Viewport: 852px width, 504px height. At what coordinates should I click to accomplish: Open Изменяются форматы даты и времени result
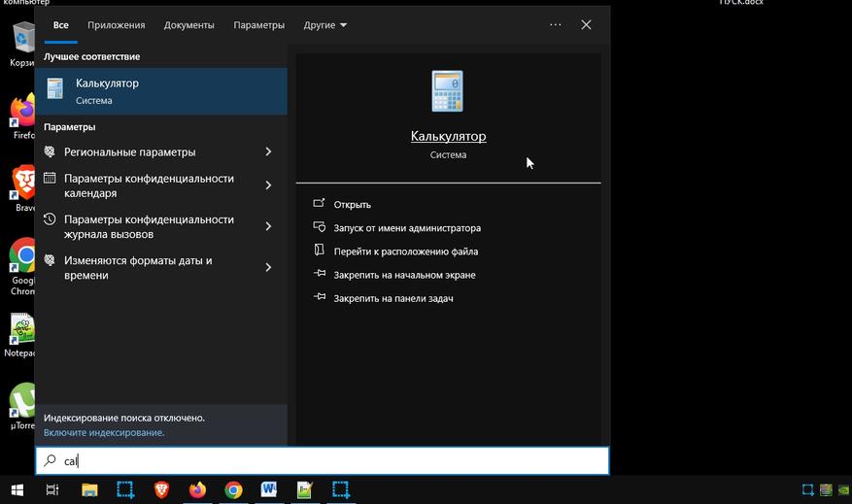[x=161, y=267]
